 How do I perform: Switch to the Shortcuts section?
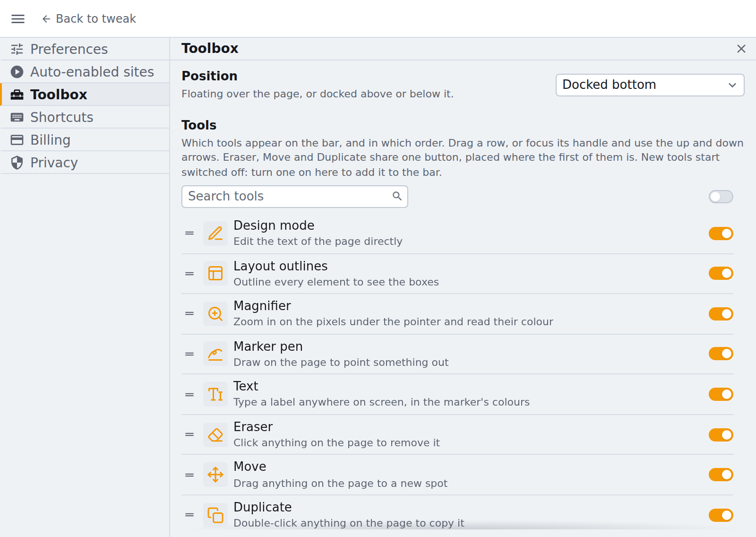point(85,117)
